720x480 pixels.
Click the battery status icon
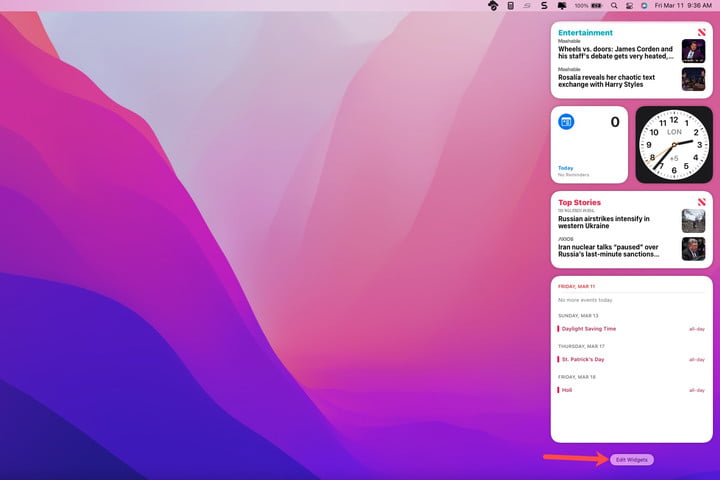[x=597, y=6]
